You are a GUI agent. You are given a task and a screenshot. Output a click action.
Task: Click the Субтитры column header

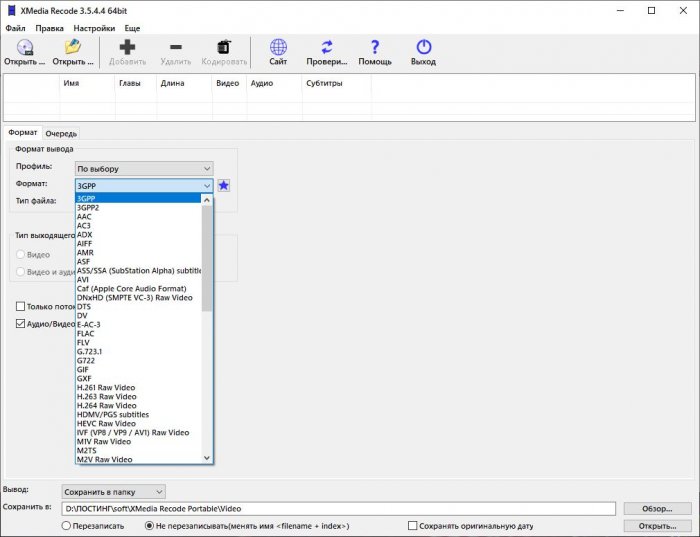tap(337, 83)
